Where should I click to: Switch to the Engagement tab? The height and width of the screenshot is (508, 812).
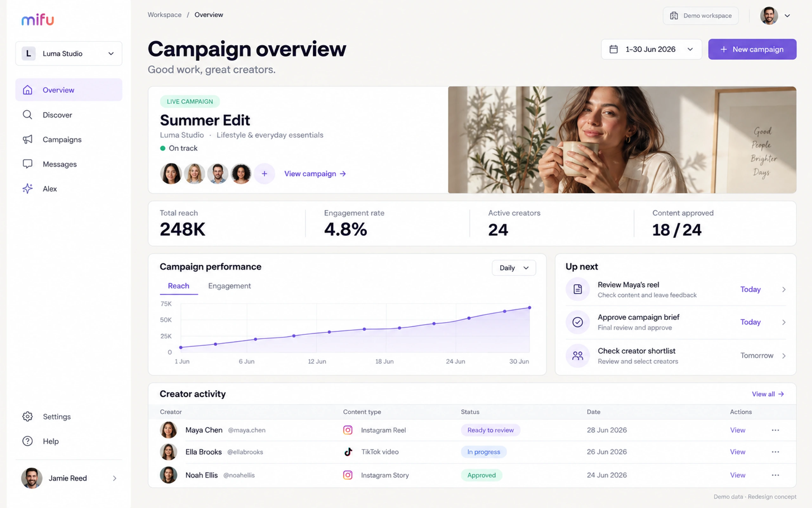click(230, 285)
